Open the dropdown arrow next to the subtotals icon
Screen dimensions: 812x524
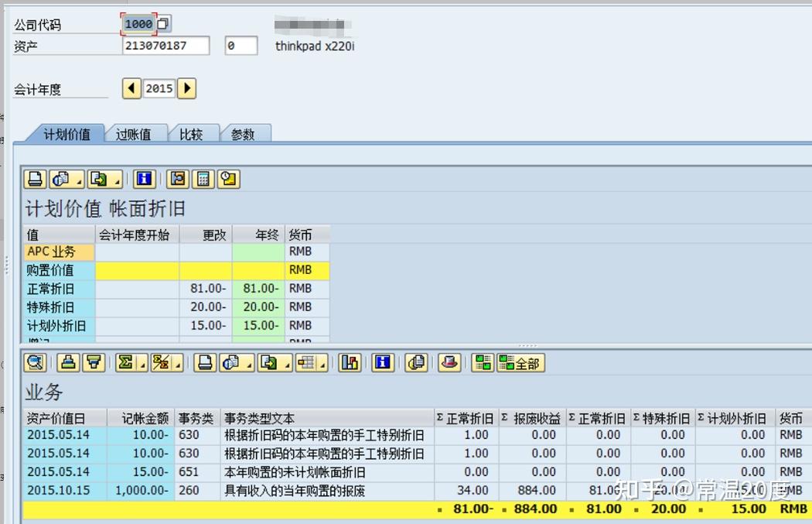[x=178, y=364]
